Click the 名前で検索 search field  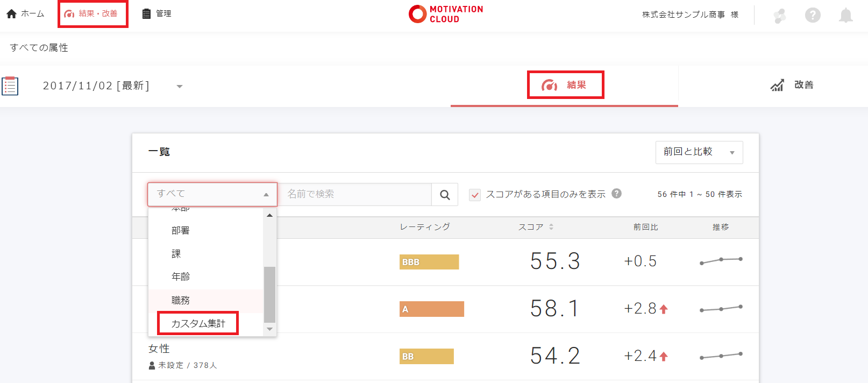(x=355, y=194)
